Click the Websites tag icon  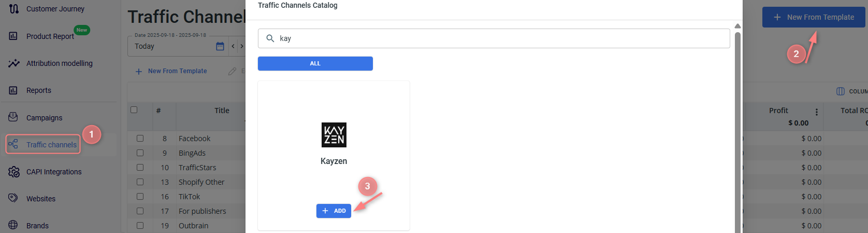coord(13,198)
